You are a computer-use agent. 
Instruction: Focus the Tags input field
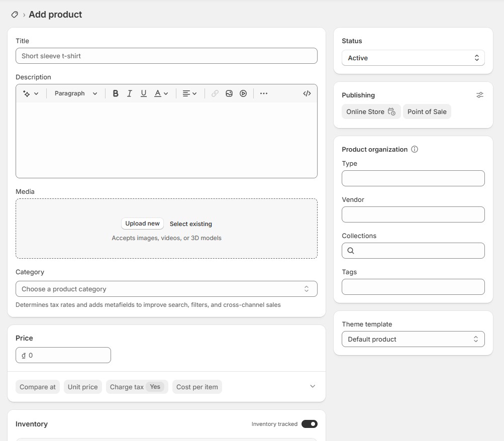(413, 287)
